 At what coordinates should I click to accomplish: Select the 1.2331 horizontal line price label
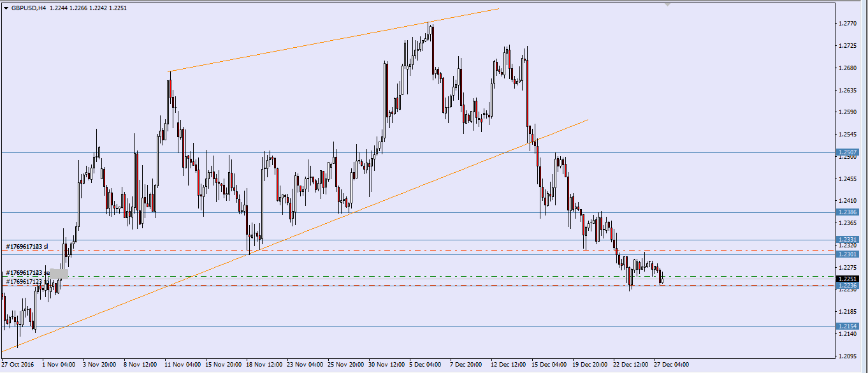point(848,240)
